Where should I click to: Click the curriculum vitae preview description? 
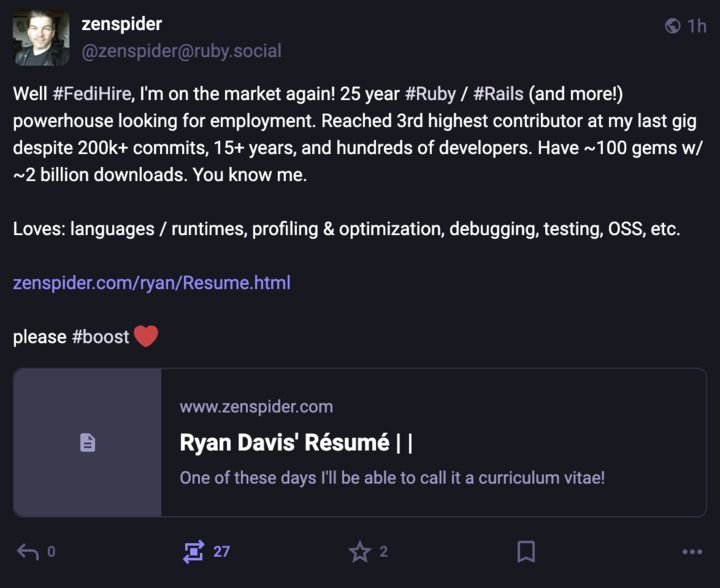pos(392,478)
